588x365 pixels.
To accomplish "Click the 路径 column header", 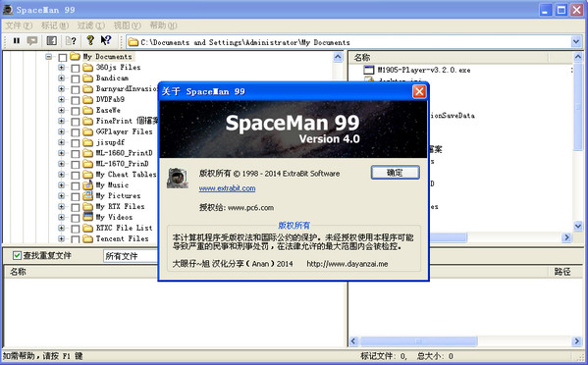I will [x=562, y=272].
